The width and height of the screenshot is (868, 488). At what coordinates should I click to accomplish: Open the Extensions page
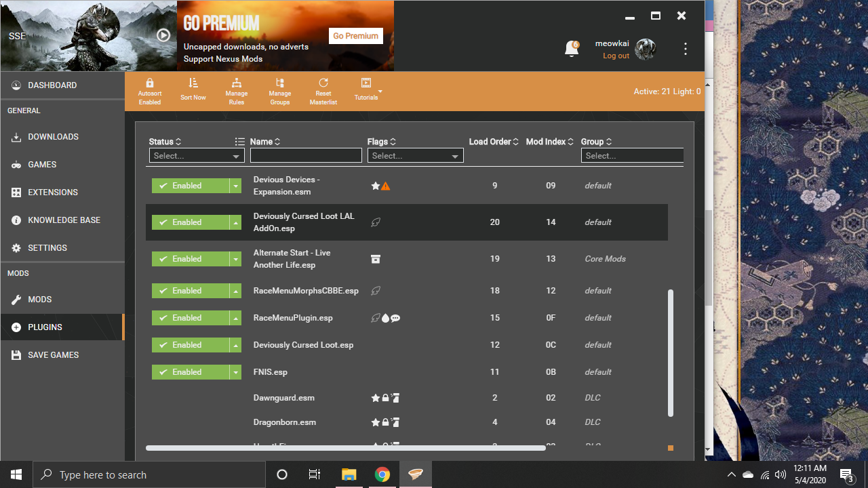click(62, 192)
